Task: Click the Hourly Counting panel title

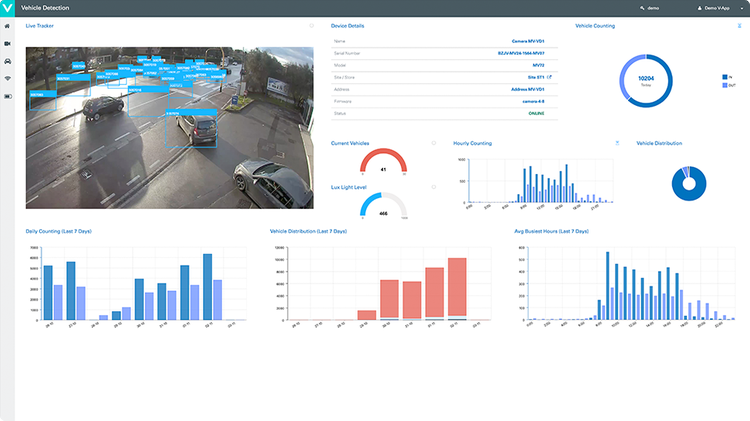Action: click(x=472, y=143)
